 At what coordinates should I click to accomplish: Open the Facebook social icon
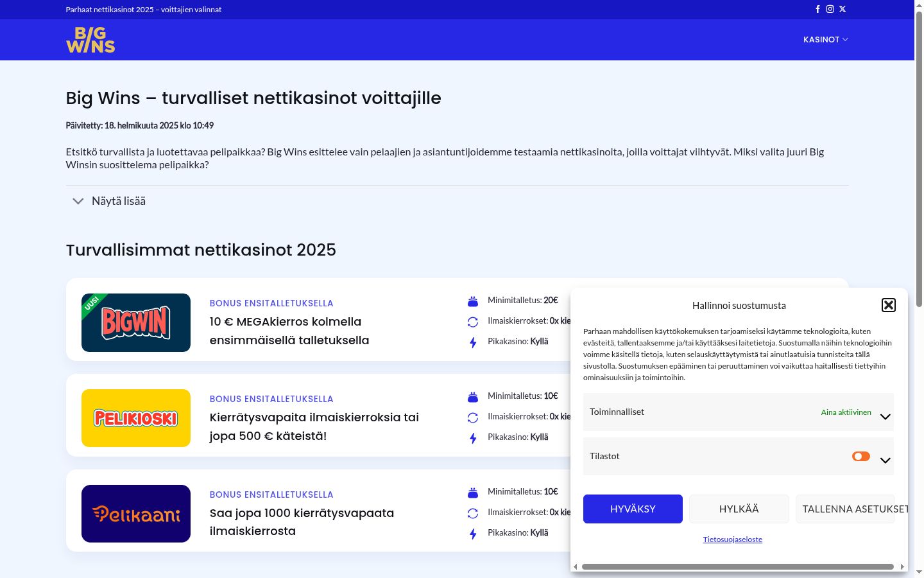(817, 9)
